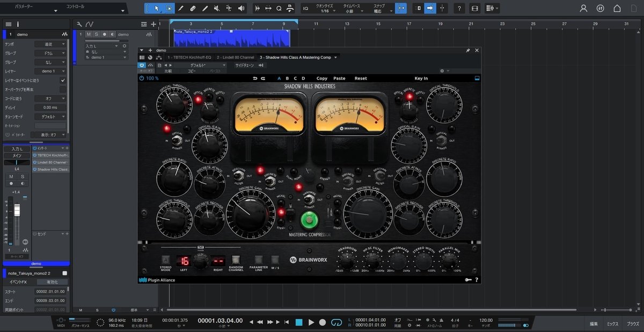Click Copy in the Shadow Hills plugin

(321, 78)
